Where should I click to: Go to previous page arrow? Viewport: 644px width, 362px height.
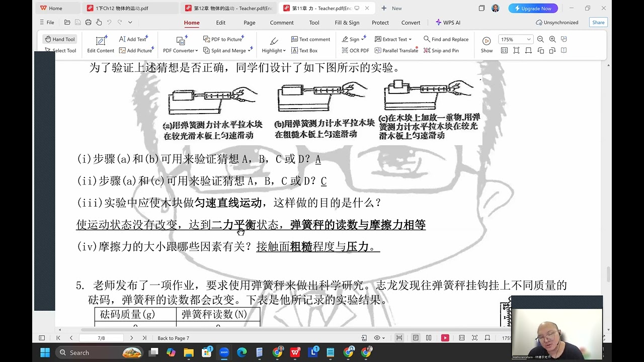[x=71, y=338]
